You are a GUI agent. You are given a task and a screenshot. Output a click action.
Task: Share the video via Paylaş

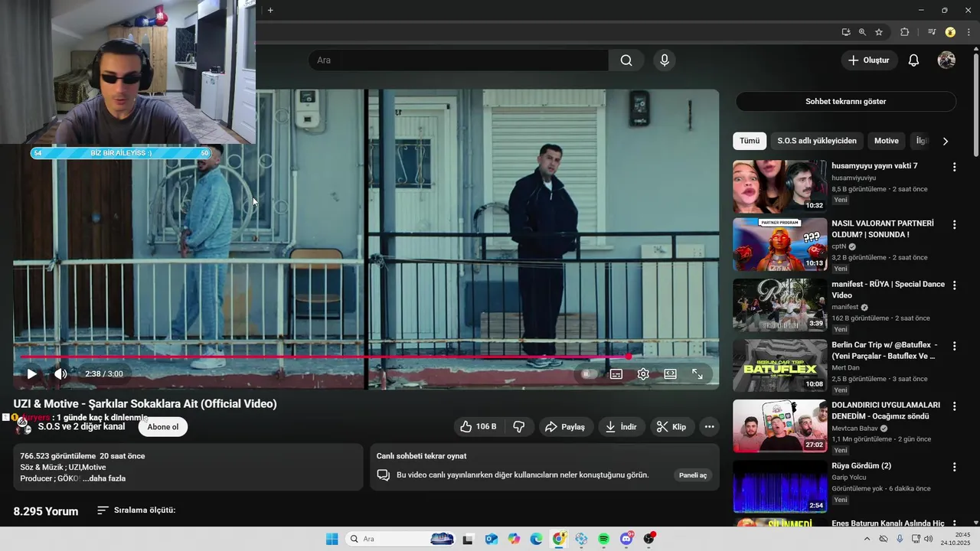click(565, 427)
